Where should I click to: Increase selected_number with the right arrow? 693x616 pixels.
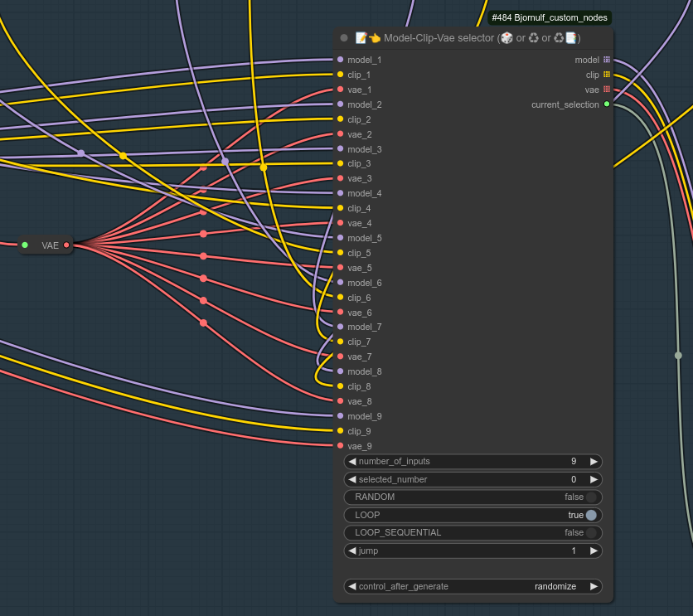click(594, 479)
